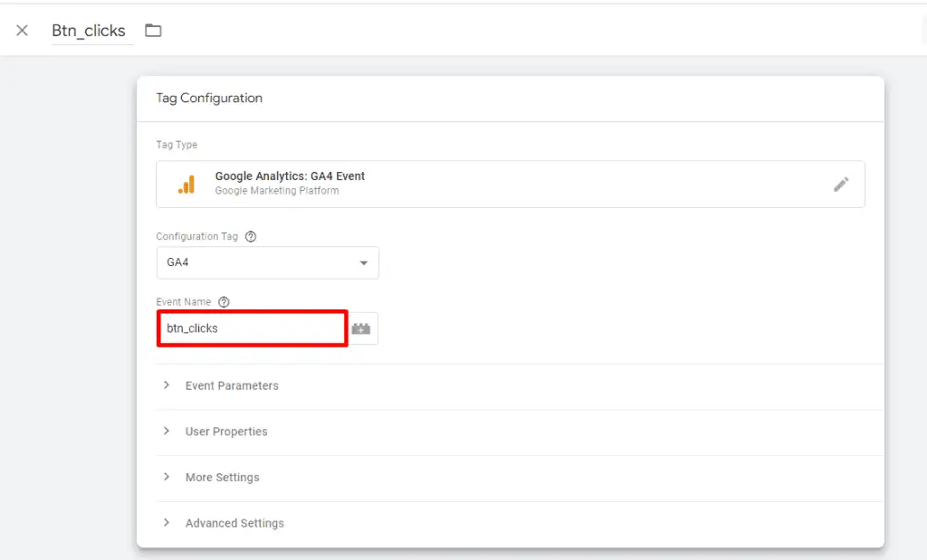Screen dimensions: 927x560
Task: Expand the User Properties section
Action: coord(226,432)
